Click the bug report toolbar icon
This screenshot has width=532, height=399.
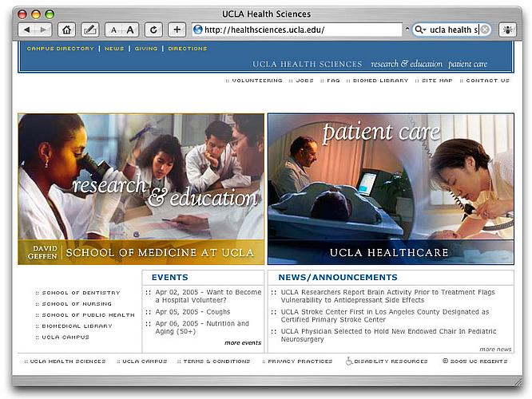(x=507, y=30)
